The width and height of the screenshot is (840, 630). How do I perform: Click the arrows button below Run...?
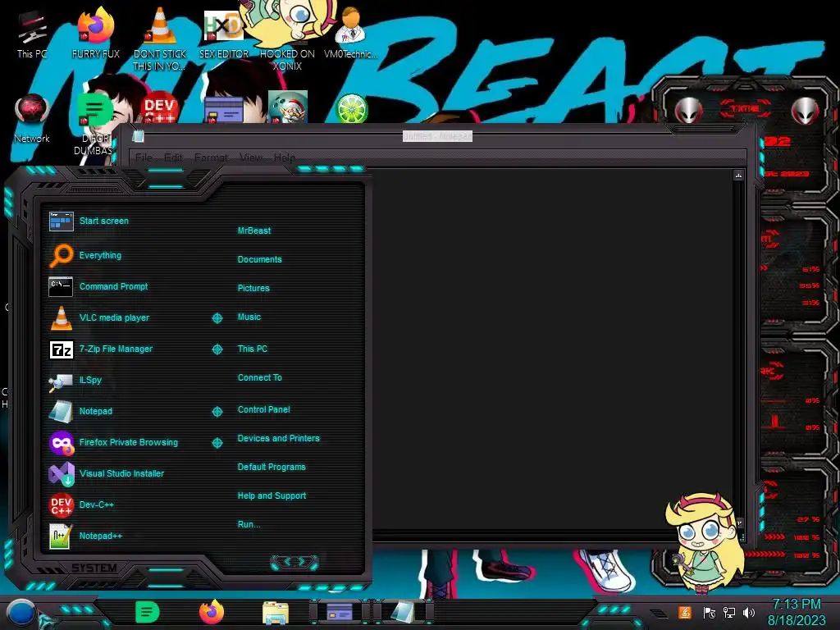pyautogui.click(x=294, y=561)
